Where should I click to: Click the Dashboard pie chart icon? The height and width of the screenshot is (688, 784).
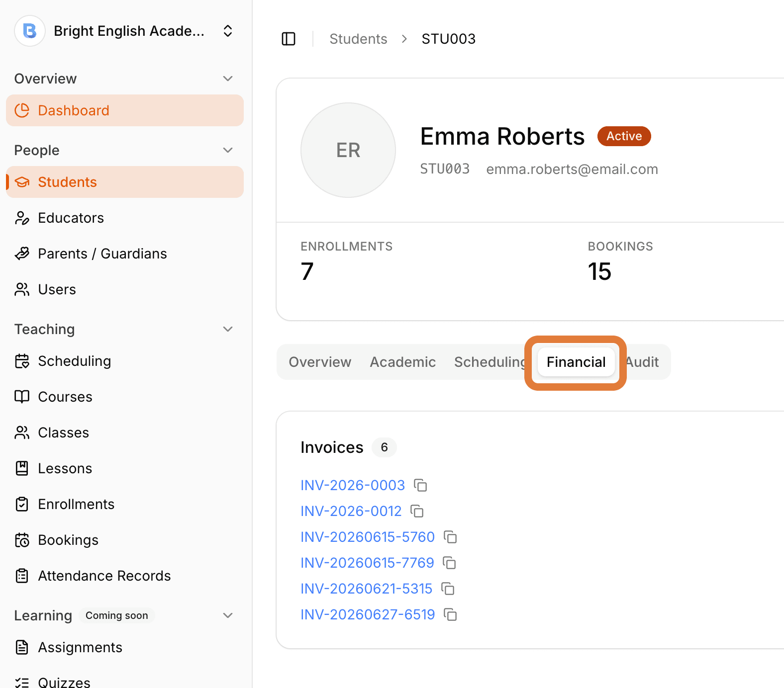[x=22, y=110]
